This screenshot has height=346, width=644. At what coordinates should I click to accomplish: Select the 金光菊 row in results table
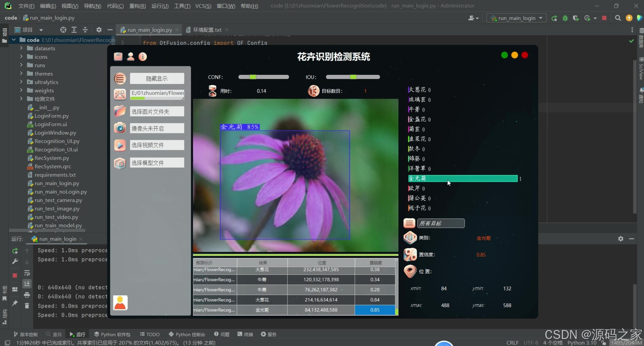click(x=262, y=310)
